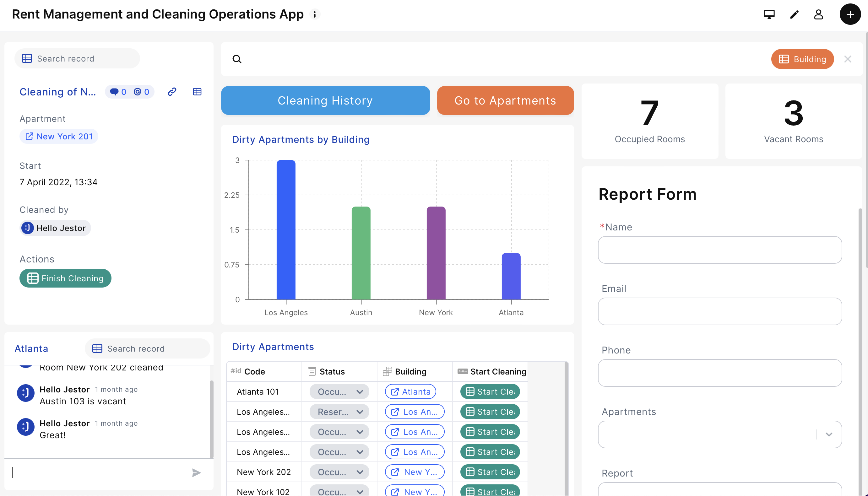Screen dimensions: 868x496
Task: Click the magnifier search icon
Action: pos(237,59)
